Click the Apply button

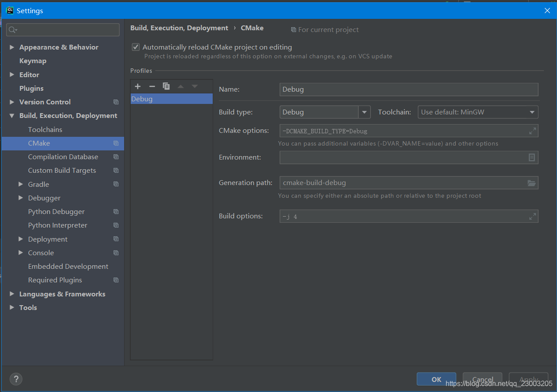coord(528,379)
